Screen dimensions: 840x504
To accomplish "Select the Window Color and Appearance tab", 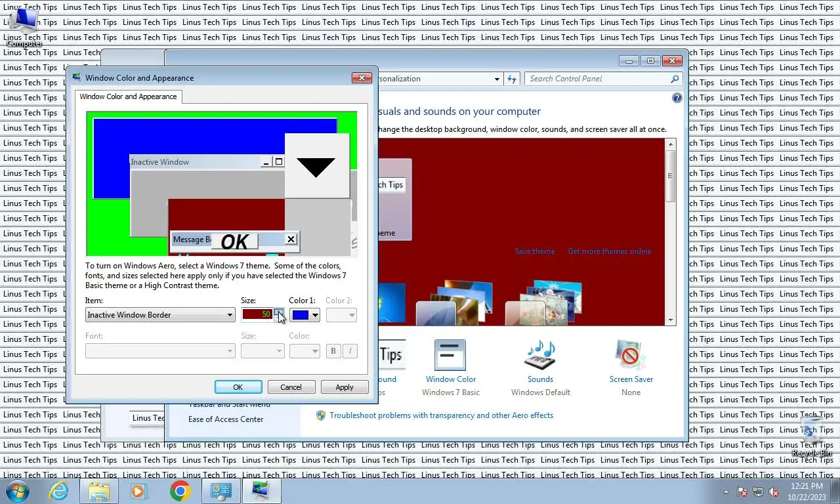I will [128, 96].
